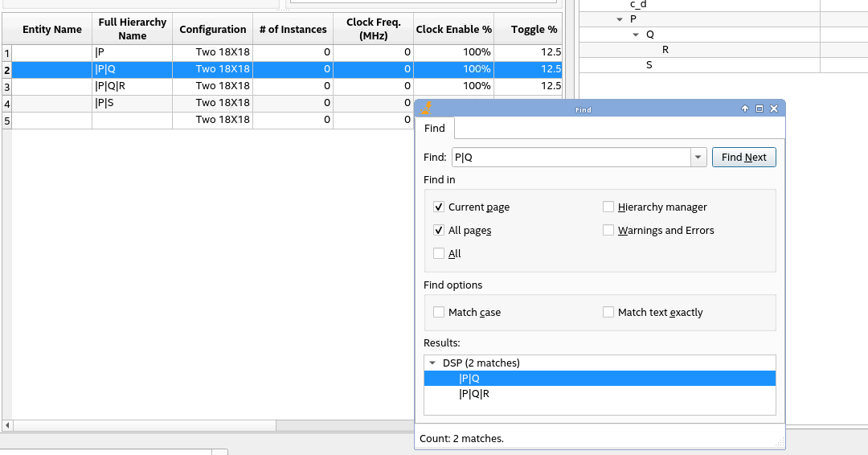Image resolution: width=868 pixels, height=455 pixels.
Task: Toggle the Match case option
Action: click(439, 313)
